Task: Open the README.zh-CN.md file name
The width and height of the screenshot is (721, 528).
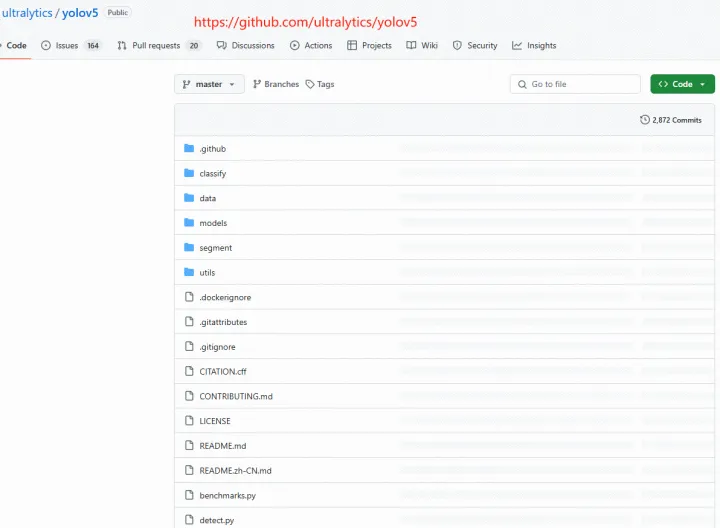Action: [x=235, y=471]
